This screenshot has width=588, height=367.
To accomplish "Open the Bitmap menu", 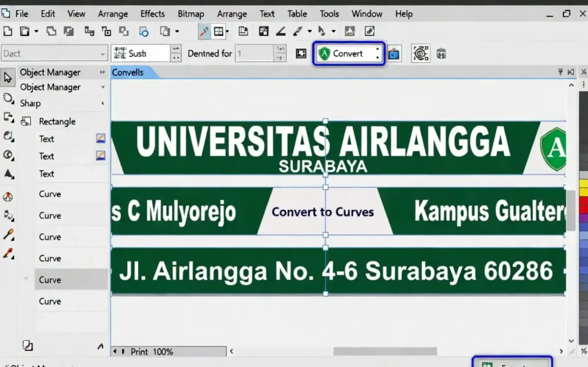I will [x=191, y=14].
